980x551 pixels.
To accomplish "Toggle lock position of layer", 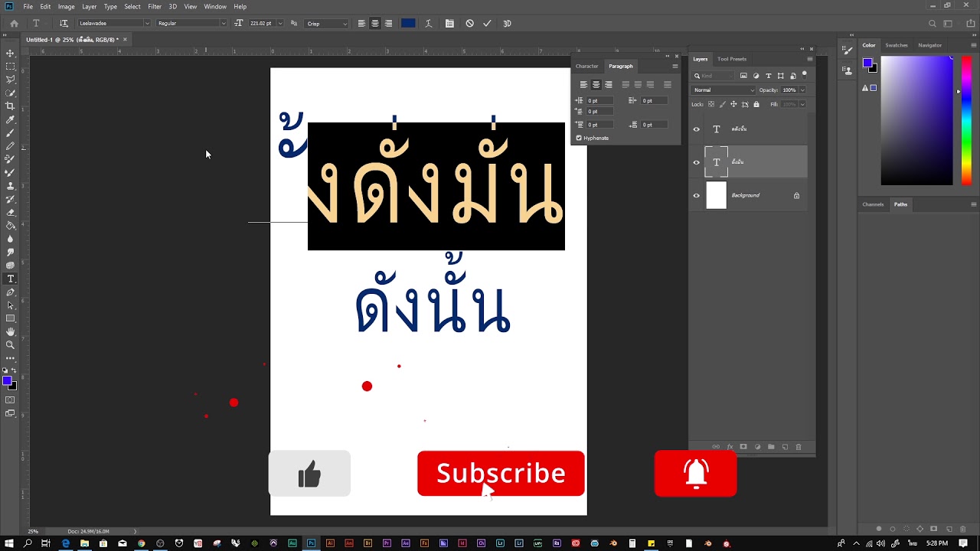I will (733, 104).
